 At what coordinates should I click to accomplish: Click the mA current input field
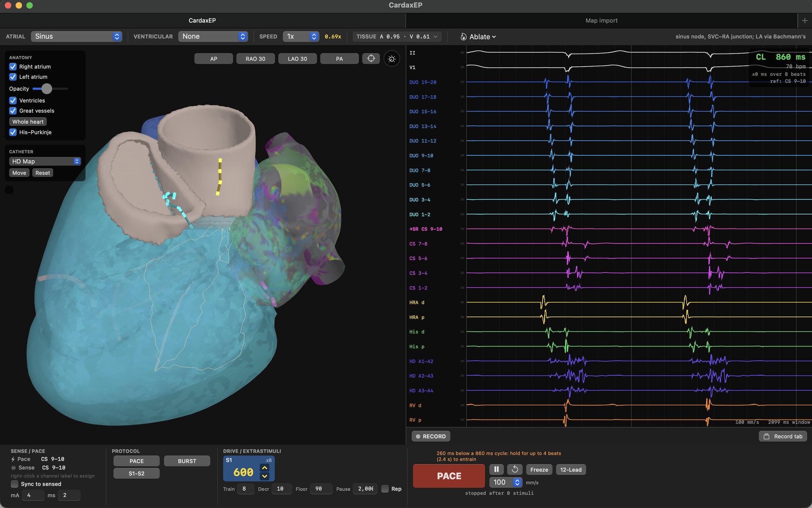pos(33,495)
